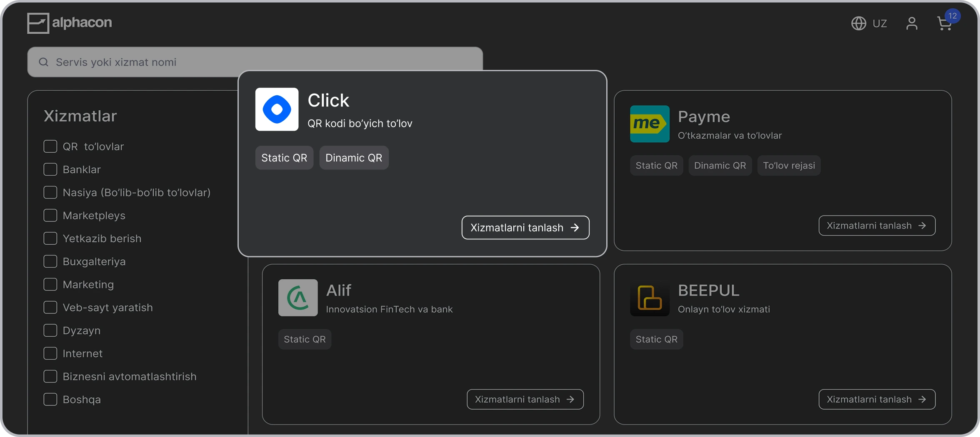Image resolution: width=980 pixels, height=437 pixels.
Task: Click the search magnifier icon
Action: coord(43,62)
